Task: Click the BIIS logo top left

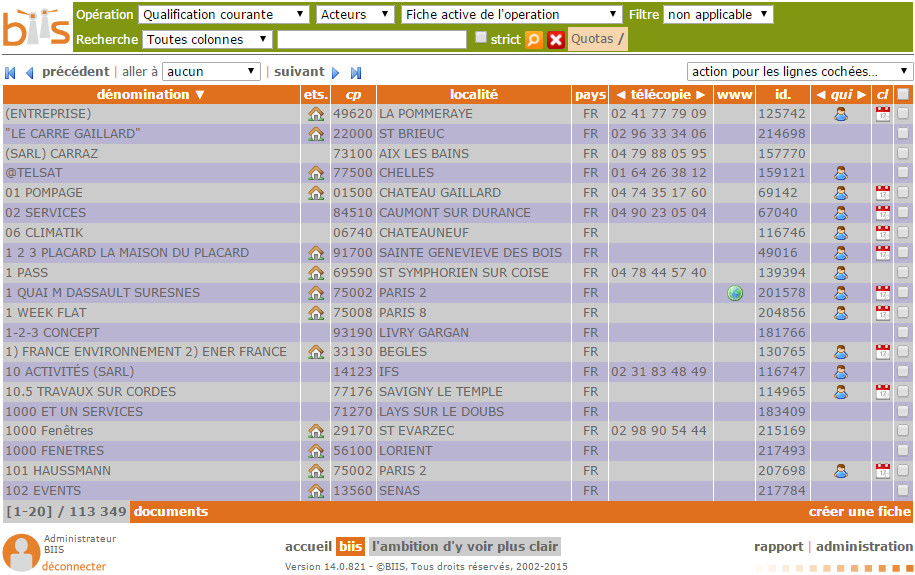Action: [x=36, y=28]
